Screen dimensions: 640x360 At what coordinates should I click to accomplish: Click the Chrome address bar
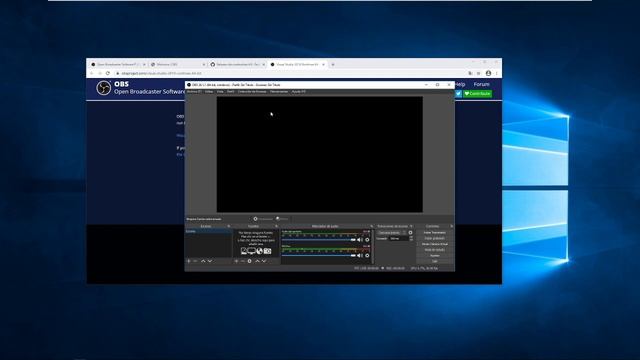pos(290,73)
